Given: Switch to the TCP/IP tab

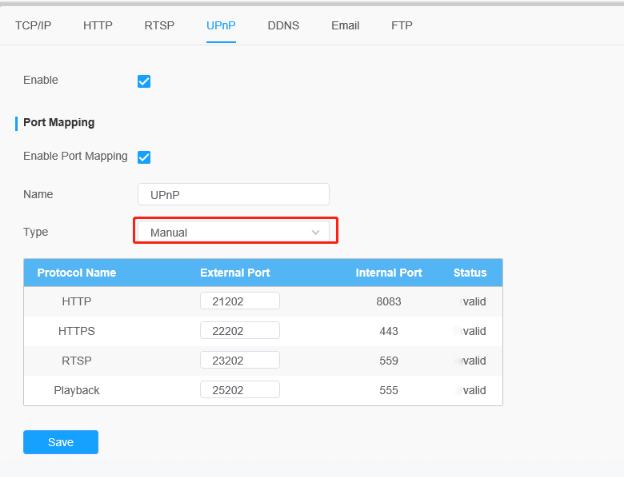Looking at the screenshot, I should [33, 25].
